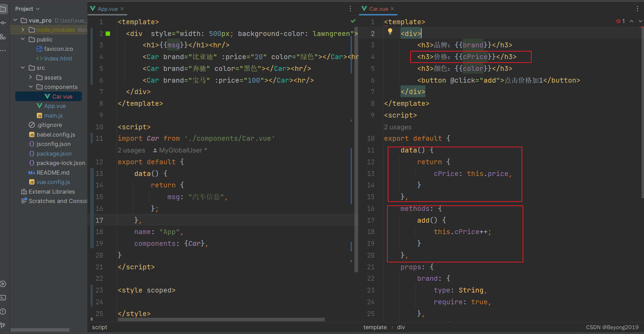Click '2 usages' hint in Car.vue
Image resolution: width=644 pixels, height=334 pixels.
(x=398, y=127)
